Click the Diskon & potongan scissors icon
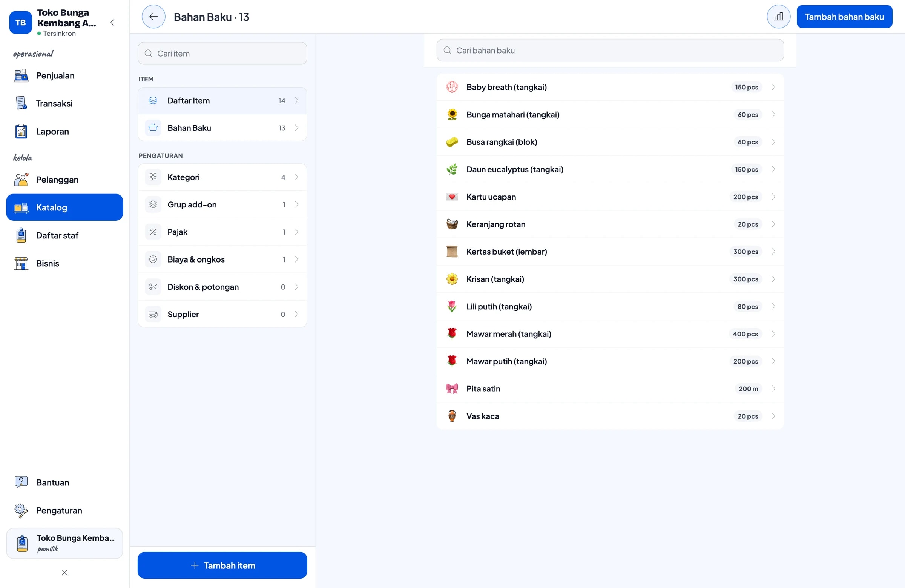The width and height of the screenshot is (905, 588). coord(153,287)
